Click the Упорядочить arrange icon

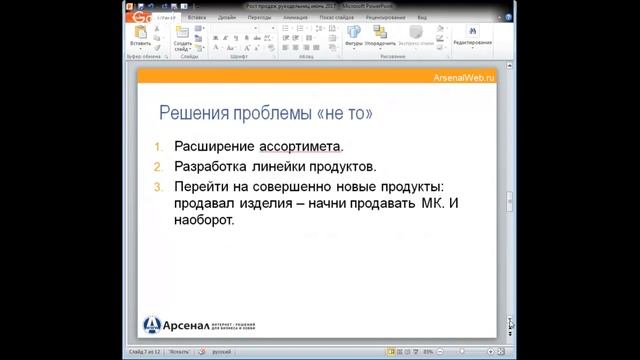click(380, 32)
